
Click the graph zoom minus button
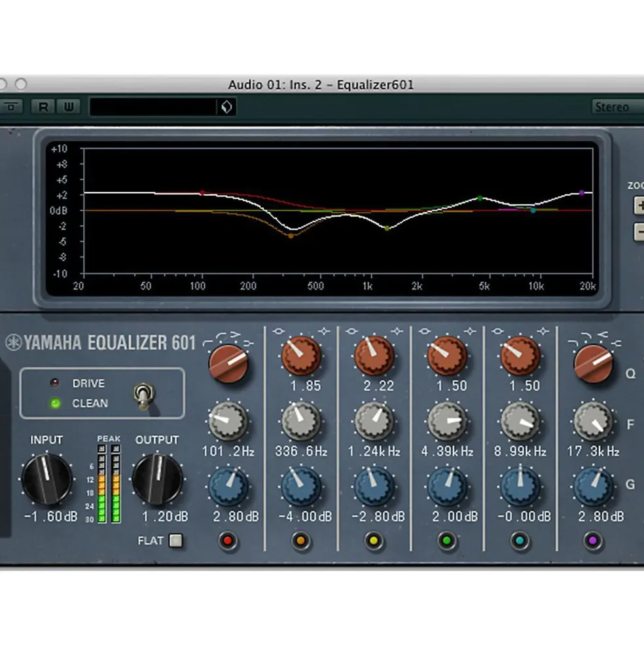tap(639, 232)
